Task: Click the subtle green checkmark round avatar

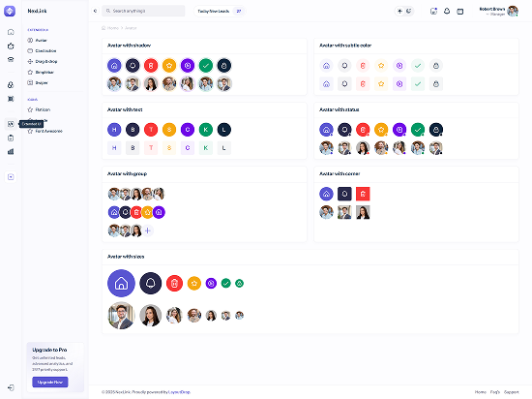Action: pyautogui.click(x=418, y=66)
